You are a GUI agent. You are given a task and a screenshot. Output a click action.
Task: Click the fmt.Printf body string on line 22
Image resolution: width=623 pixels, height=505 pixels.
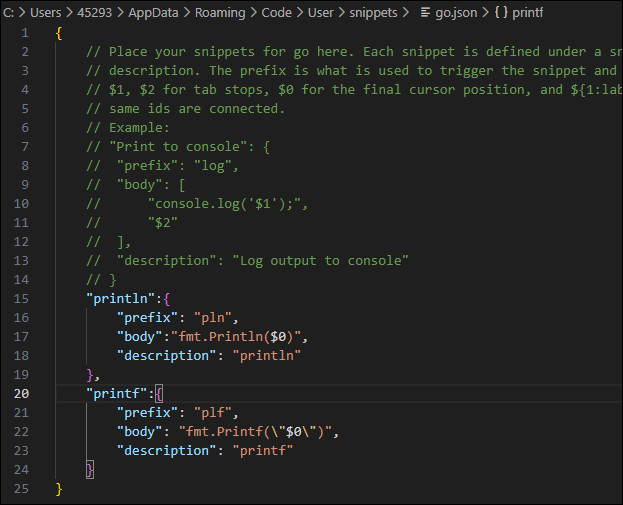click(254, 431)
